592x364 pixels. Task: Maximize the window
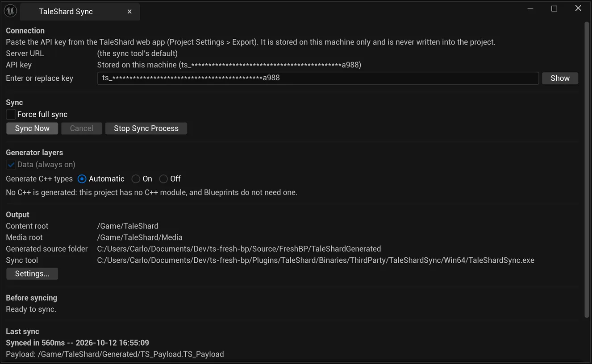[x=554, y=8]
